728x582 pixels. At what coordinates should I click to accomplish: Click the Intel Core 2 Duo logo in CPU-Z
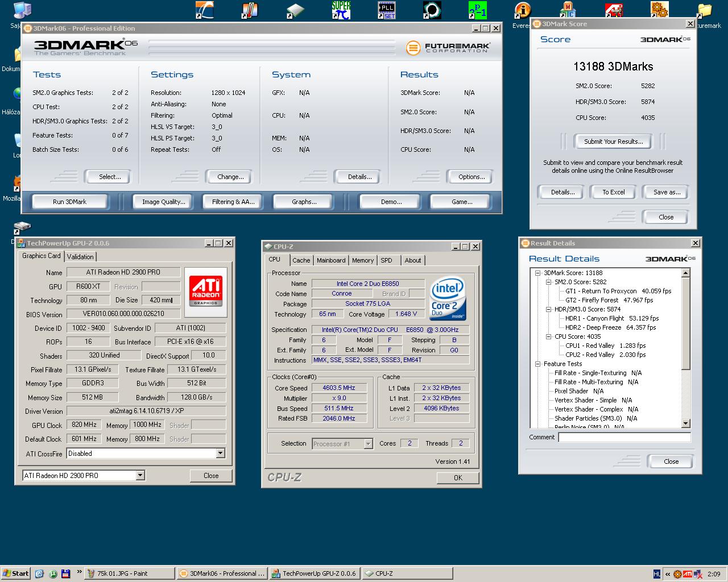pyautogui.click(x=448, y=298)
